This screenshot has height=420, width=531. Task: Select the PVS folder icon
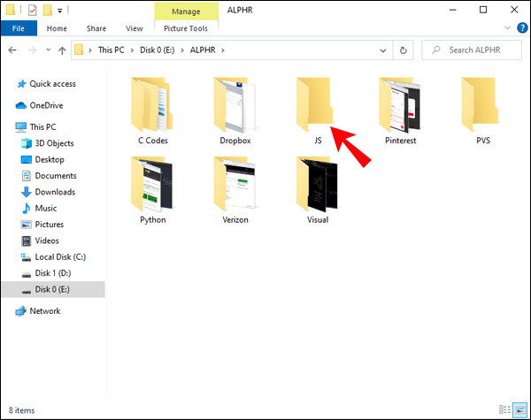480,104
